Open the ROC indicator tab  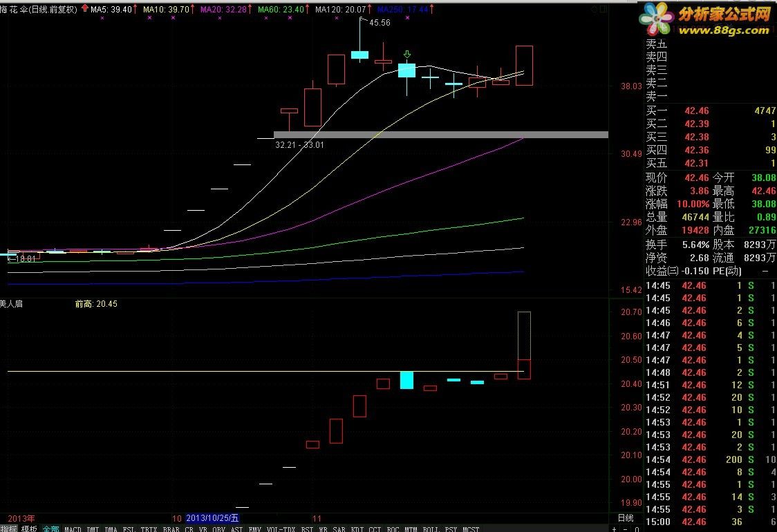(x=393, y=529)
